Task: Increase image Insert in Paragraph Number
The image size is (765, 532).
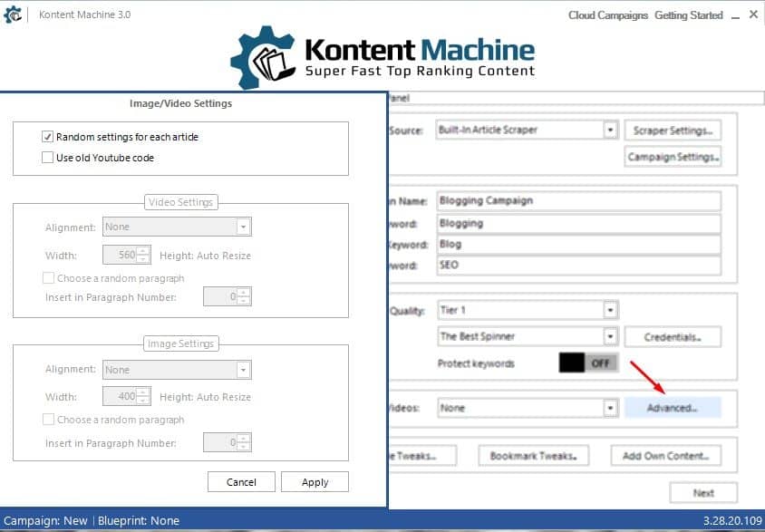Action: tap(244, 438)
